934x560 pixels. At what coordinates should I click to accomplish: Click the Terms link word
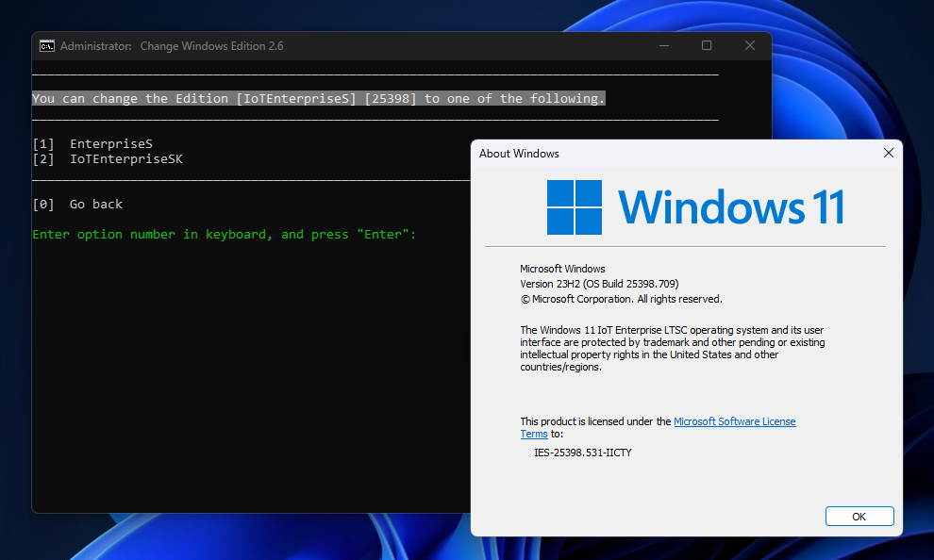pyautogui.click(x=534, y=434)
